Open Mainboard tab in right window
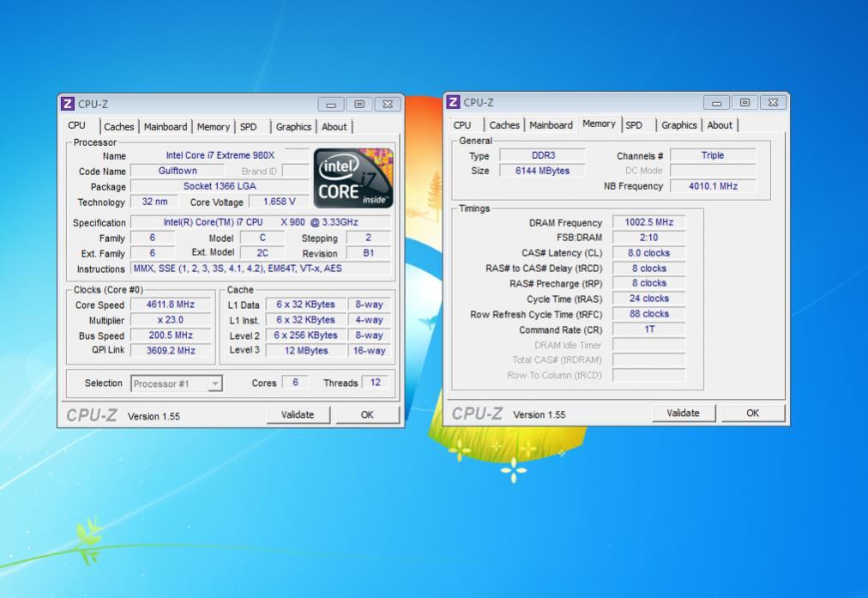The height and width of the screenshot is (598, 868). tap(551, 125)
